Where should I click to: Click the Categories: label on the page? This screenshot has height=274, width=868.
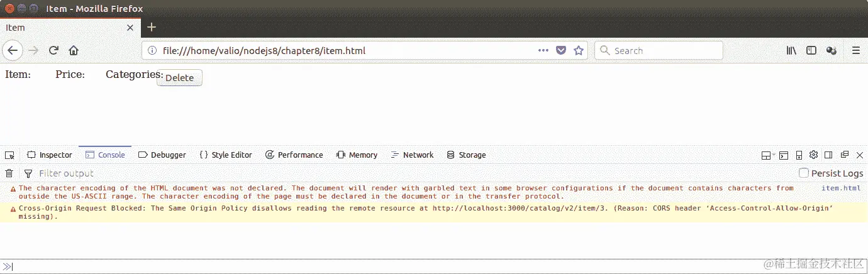click(135, 74)
